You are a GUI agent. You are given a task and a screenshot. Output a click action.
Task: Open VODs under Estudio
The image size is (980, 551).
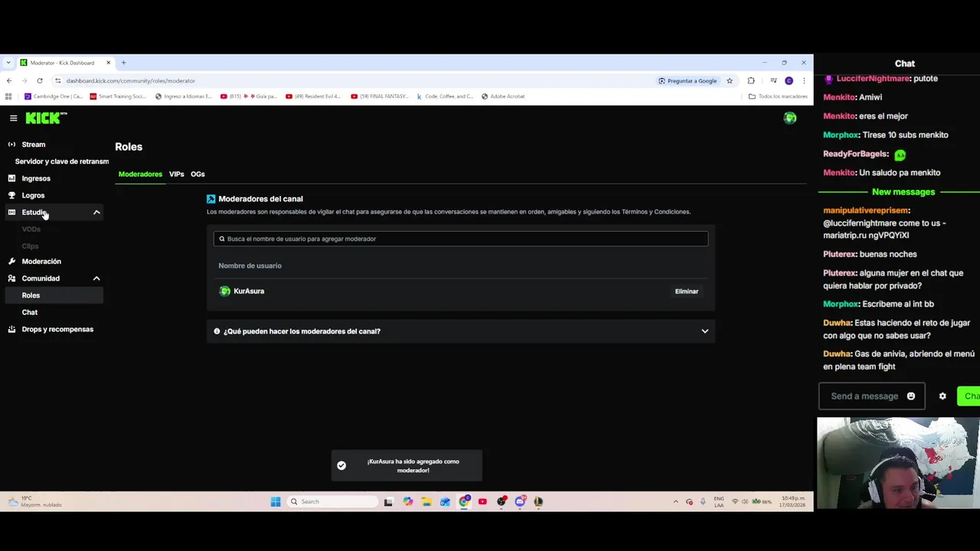31,229
